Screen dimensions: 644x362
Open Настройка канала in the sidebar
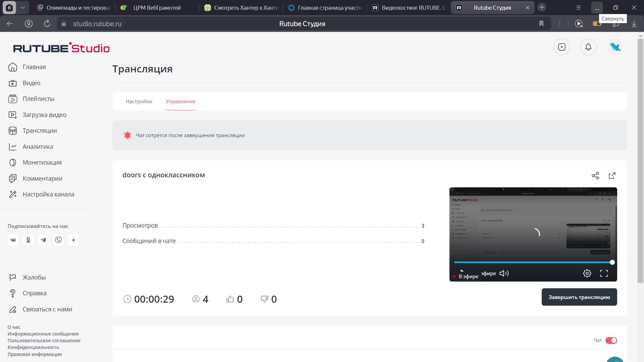41,194
